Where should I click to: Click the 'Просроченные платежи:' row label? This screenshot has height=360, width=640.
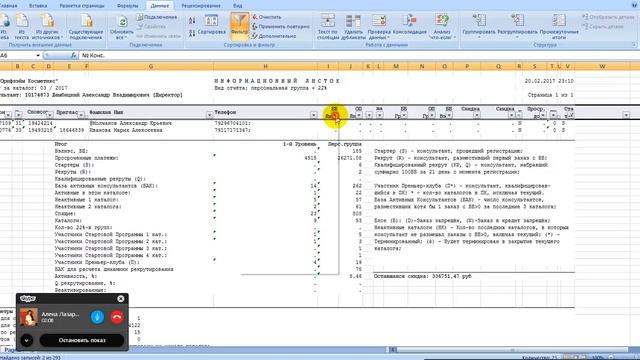click(87, 158)
